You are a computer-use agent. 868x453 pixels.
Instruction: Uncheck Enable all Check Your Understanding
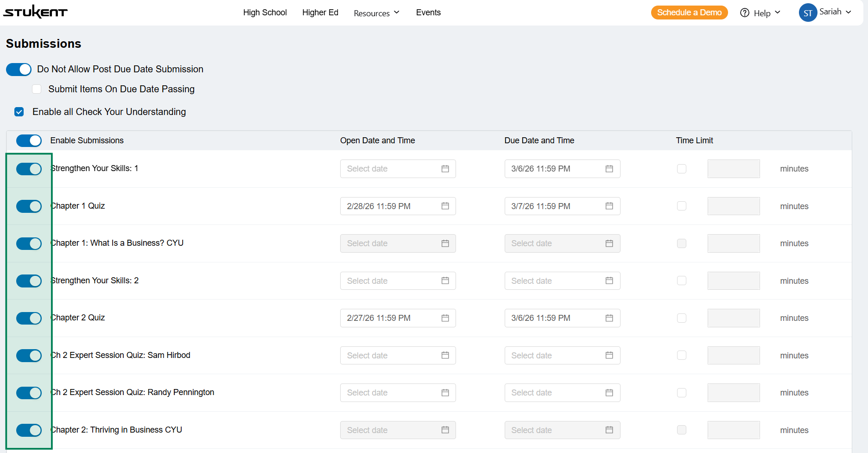(x=19, y=112)
